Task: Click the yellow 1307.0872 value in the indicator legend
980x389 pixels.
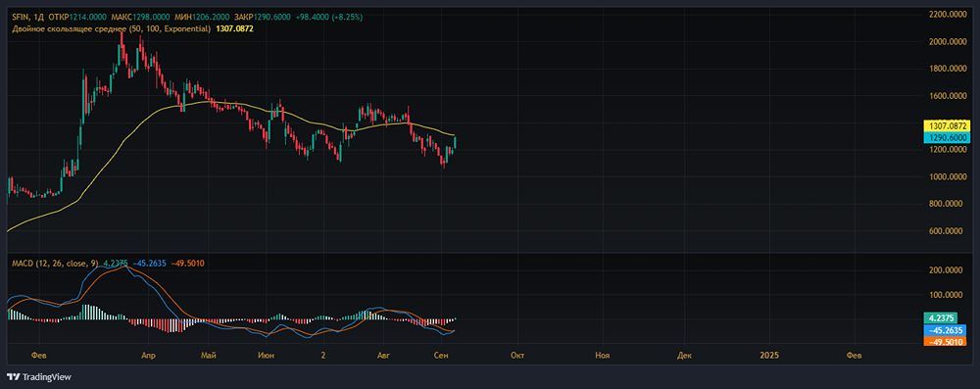Action: click(x=234, y=28)
